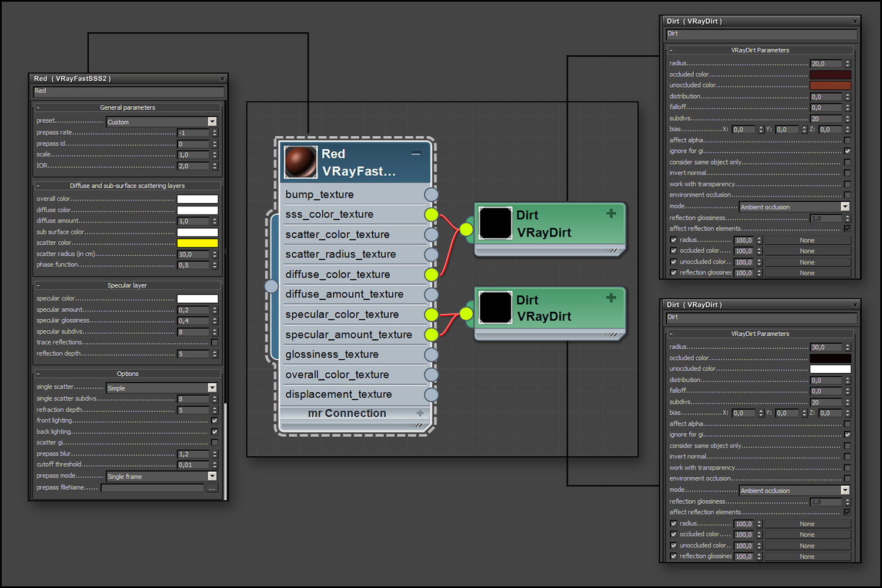Click the IOR value field showing 2,0
Image resolution: width=882 pixels, height=588 pixels.
(193, 166)
